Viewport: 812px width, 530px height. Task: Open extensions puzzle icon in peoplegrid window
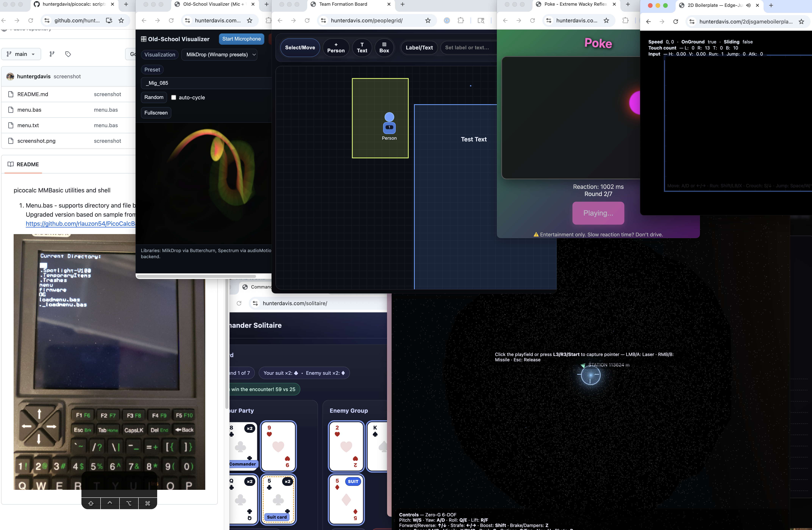(x=461, y=20)
